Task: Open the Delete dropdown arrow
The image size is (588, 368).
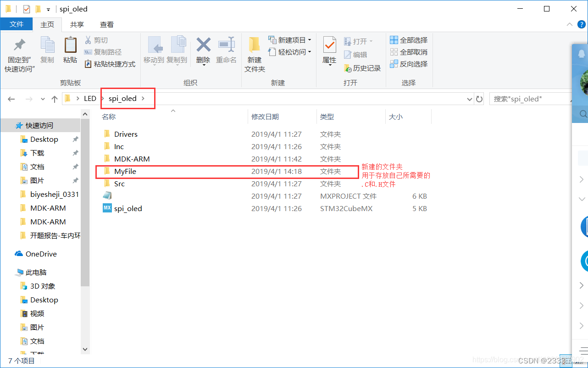Action: pyautogui.click(x=203, y=64)
